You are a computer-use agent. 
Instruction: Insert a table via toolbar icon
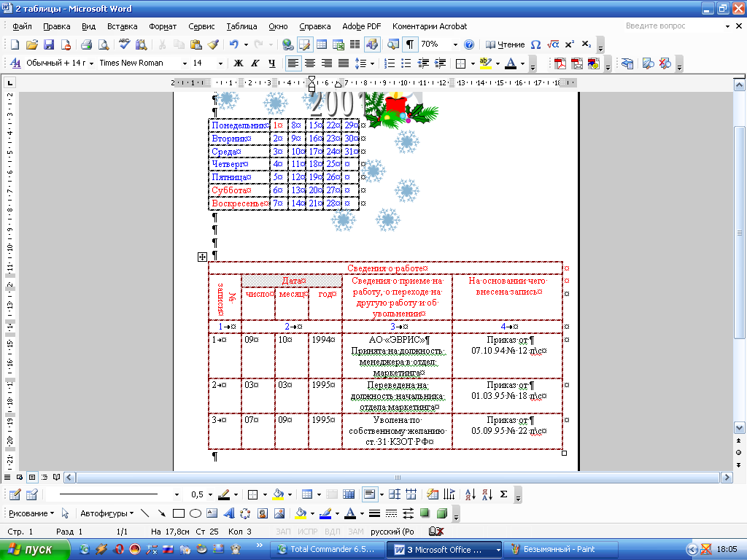tap(322, 44)
